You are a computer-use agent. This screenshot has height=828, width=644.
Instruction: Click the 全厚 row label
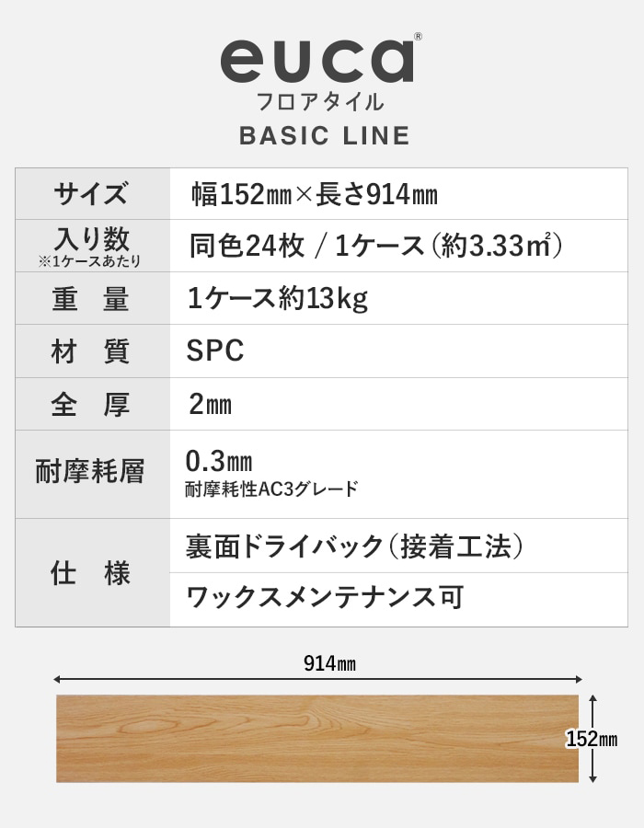[91, 405]
